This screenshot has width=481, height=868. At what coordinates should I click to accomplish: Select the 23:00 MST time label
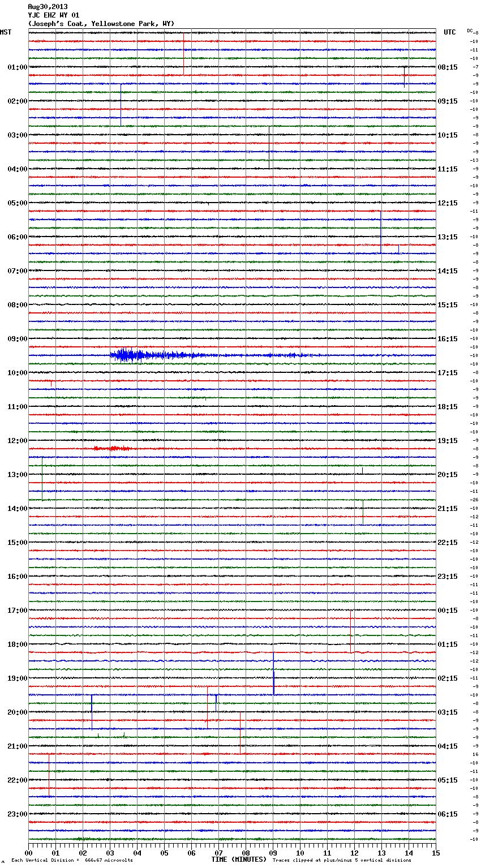[18, 814]
